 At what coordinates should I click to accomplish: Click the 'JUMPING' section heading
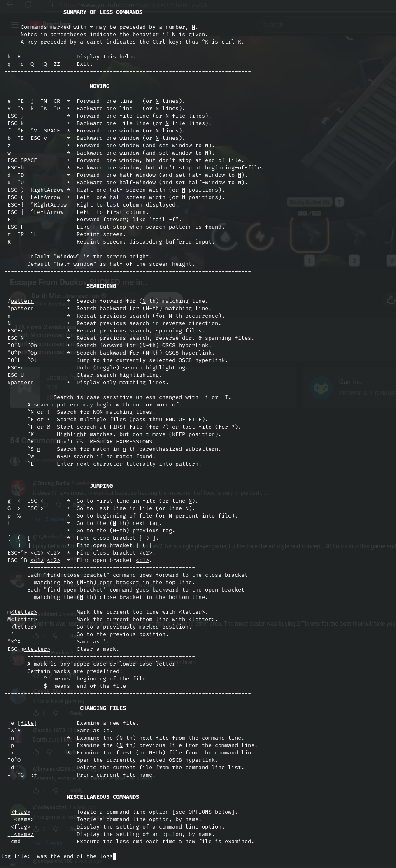(x=101, y=486)
